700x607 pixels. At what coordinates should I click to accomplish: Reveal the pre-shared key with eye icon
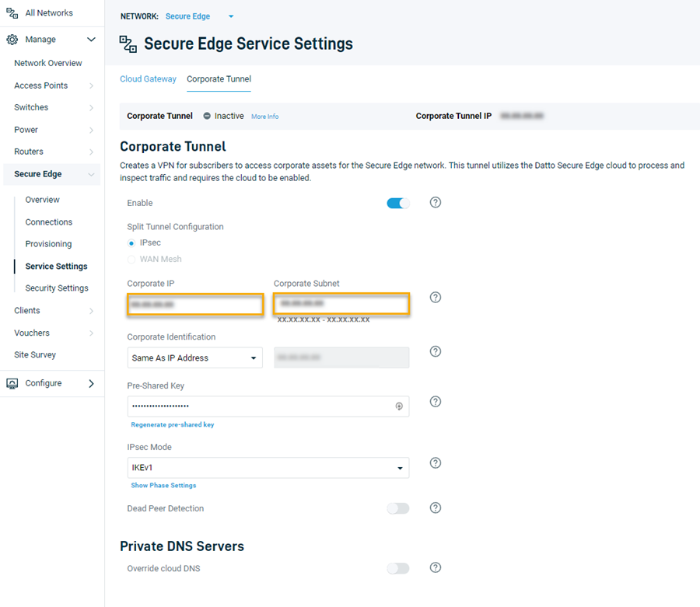tap(399, 406)
